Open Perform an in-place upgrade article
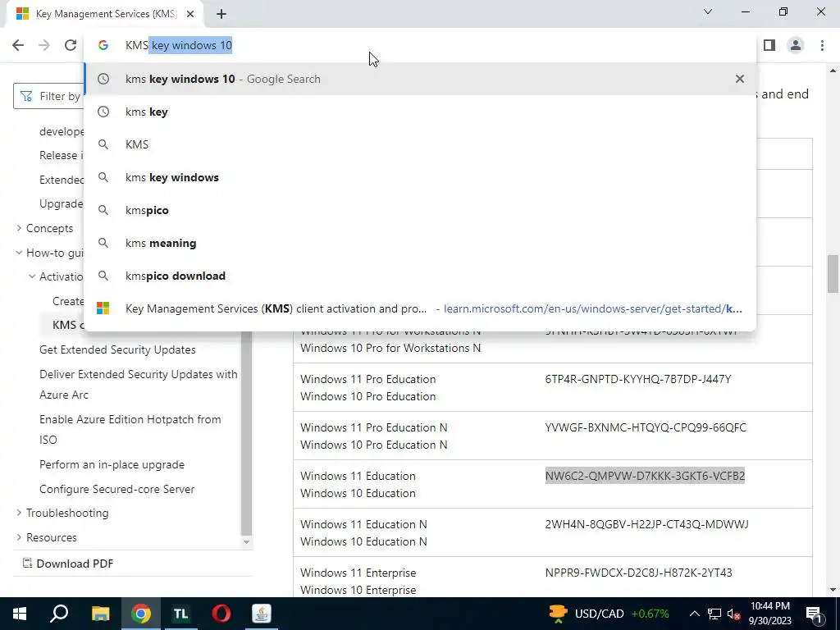This screenshot has height=630, width=840. (112, 464)
